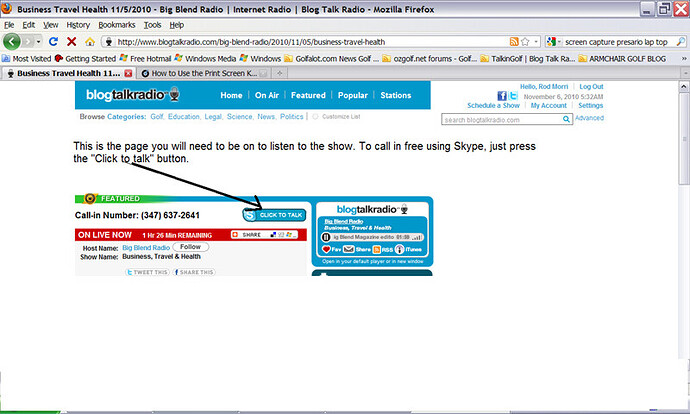
Task: Browse the Golf category link
Action: click(157, 117)
